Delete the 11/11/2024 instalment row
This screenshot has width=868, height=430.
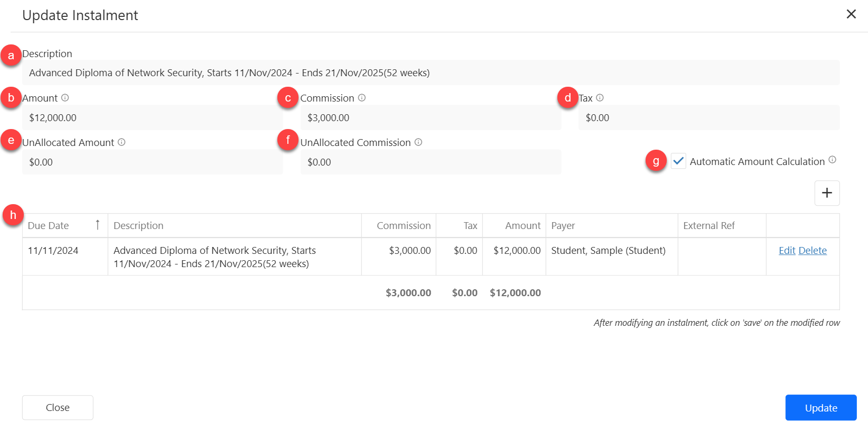tap(813, 251)
